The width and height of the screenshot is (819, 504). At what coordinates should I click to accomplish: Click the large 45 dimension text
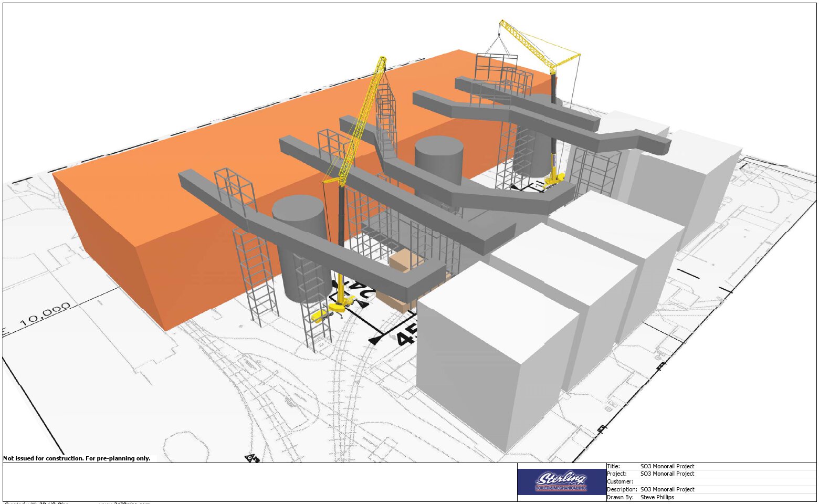point(407,335)
